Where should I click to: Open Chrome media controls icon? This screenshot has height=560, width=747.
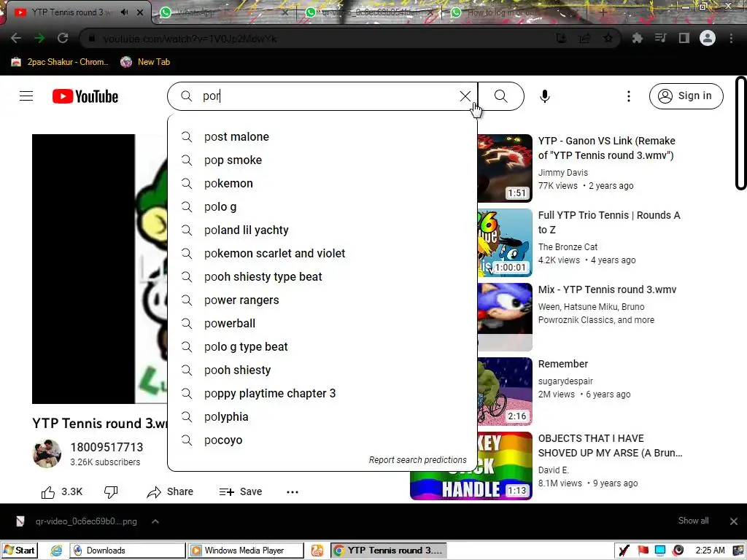[x=661, y=38]
